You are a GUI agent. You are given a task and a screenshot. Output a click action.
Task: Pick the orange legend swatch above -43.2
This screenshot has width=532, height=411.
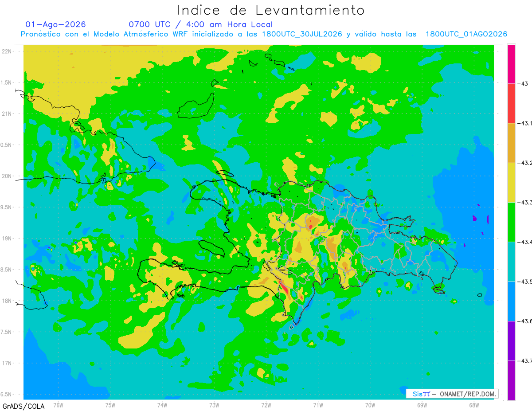point(511,143)
